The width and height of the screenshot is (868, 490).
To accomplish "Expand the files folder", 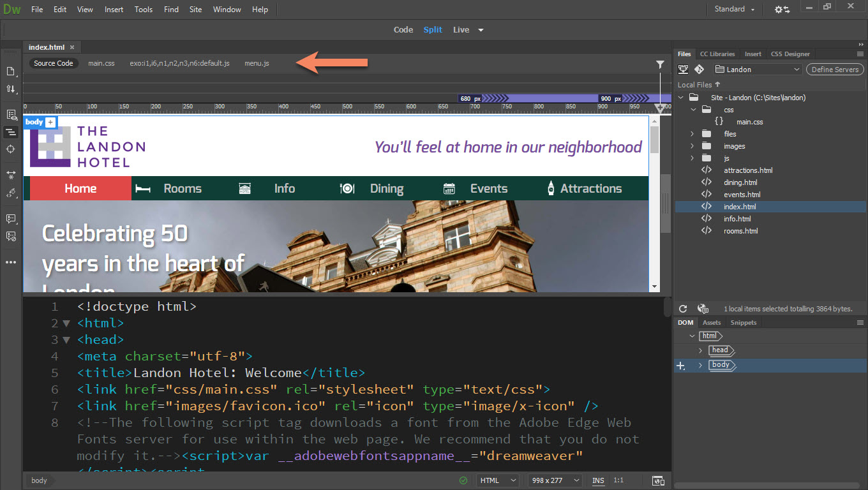I will point(692,134).
